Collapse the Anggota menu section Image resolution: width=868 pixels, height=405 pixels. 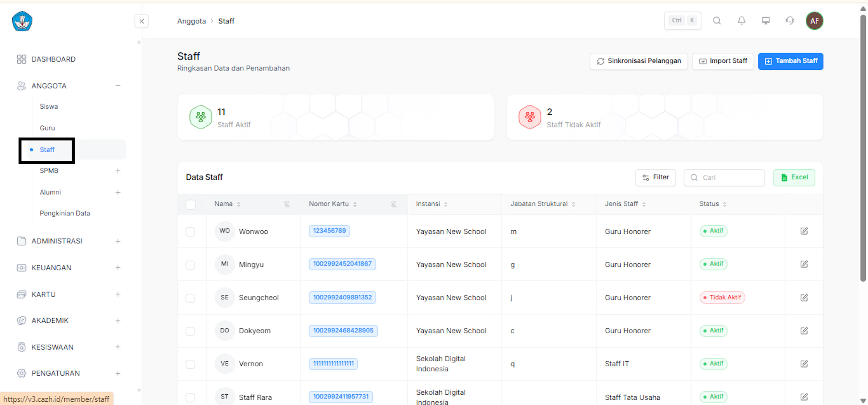[118, 86]
